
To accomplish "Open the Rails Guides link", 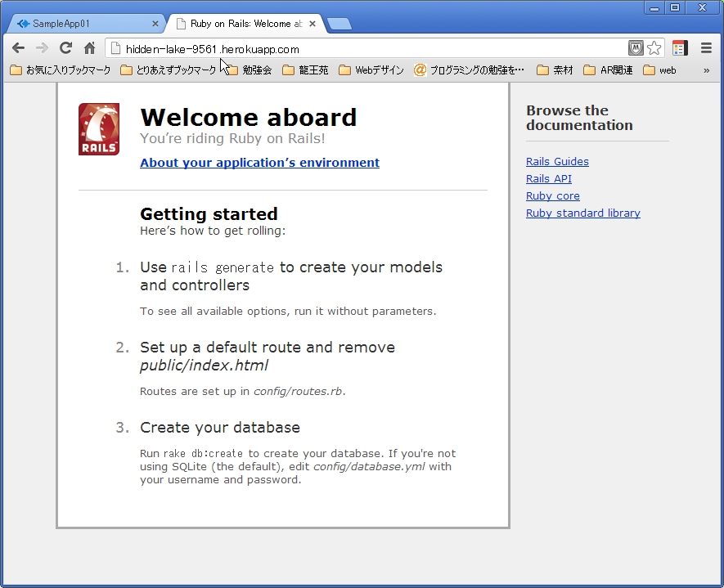I will [557, 162].
